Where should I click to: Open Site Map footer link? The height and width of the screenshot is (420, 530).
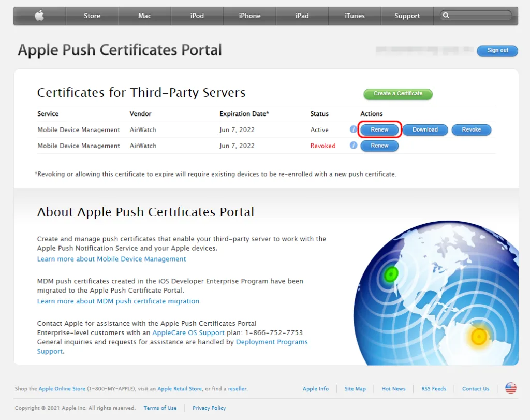click(355, 389)
